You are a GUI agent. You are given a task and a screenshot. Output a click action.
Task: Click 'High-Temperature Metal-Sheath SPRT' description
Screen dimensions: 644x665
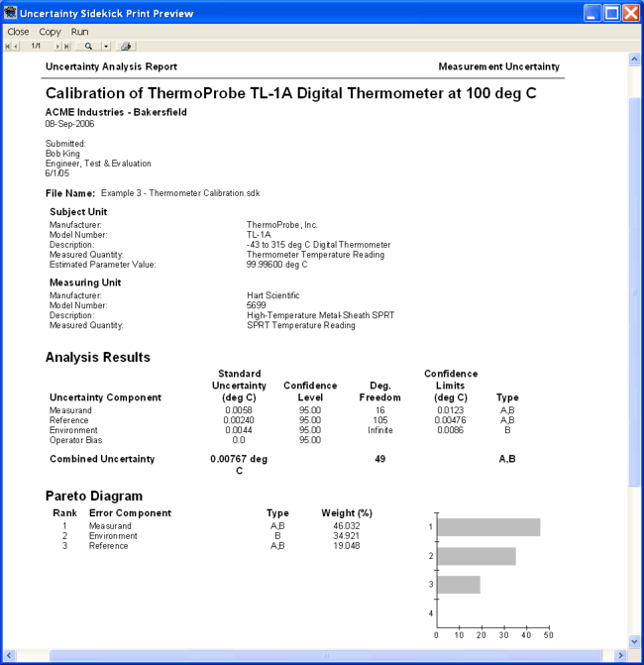321,315
